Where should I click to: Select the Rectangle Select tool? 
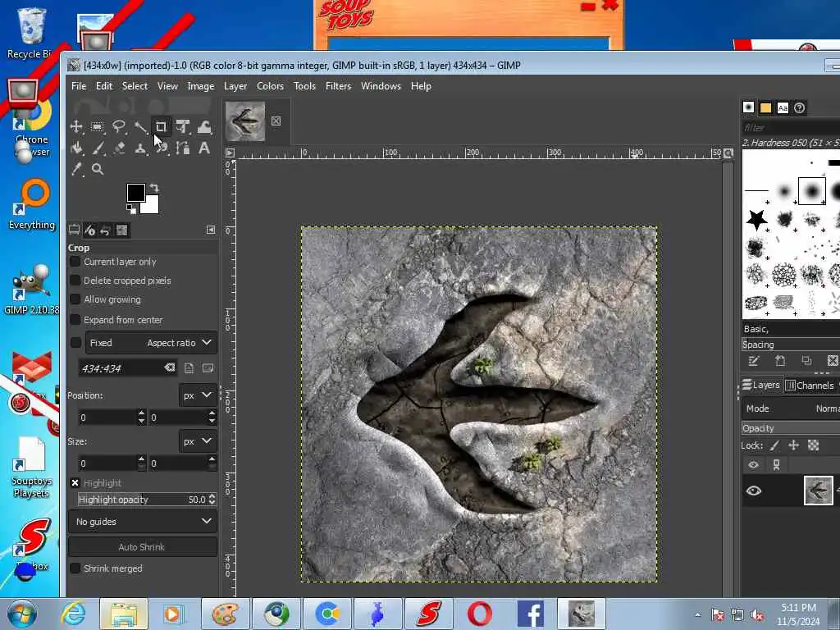pyautogui.click(x=97, y=127)
